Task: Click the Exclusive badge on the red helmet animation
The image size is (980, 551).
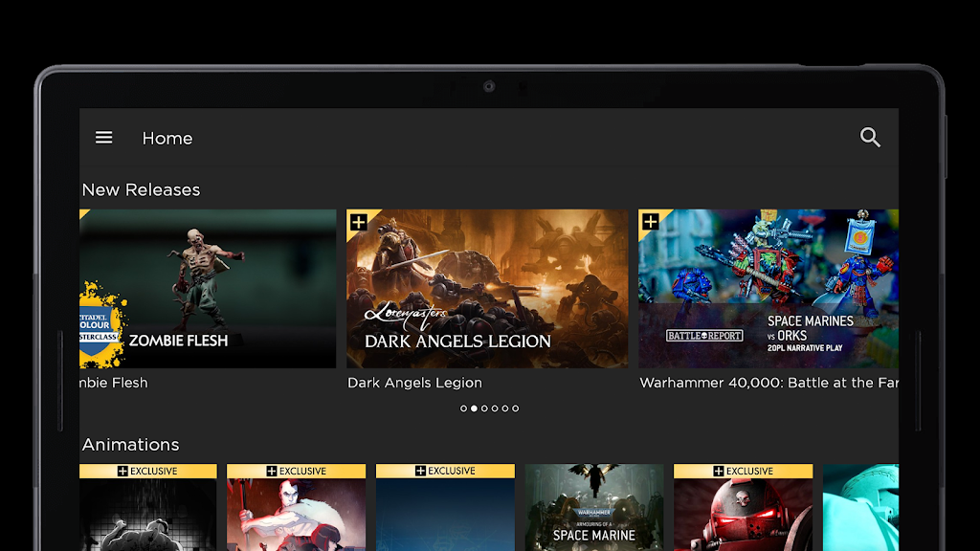Action: pos(743,471)
